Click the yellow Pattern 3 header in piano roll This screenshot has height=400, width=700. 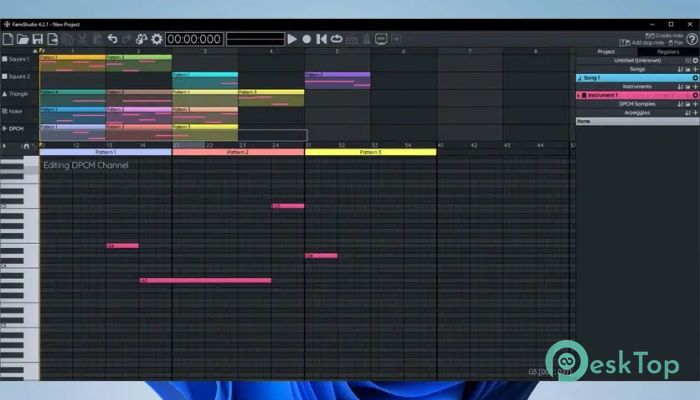click(370, 152)
